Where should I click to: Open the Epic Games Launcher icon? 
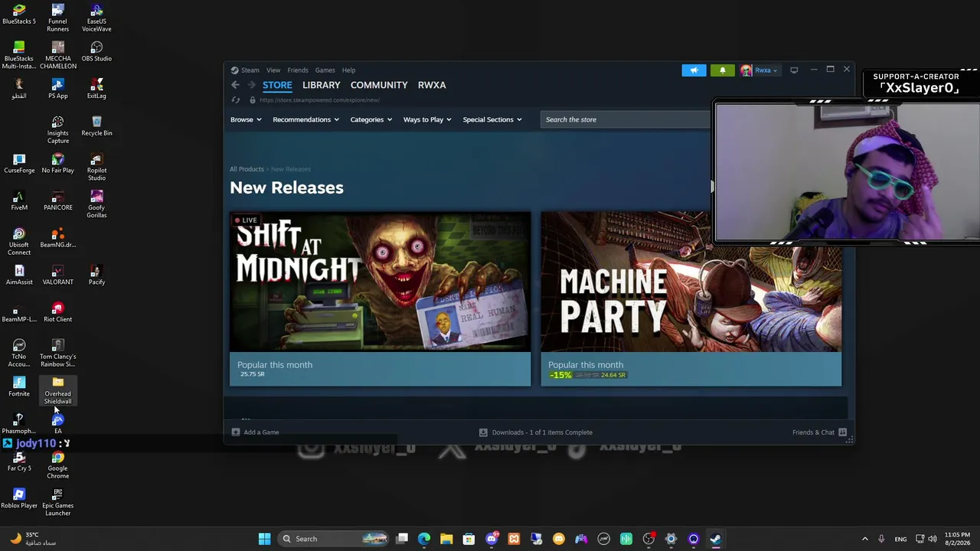tap(57, 502)
